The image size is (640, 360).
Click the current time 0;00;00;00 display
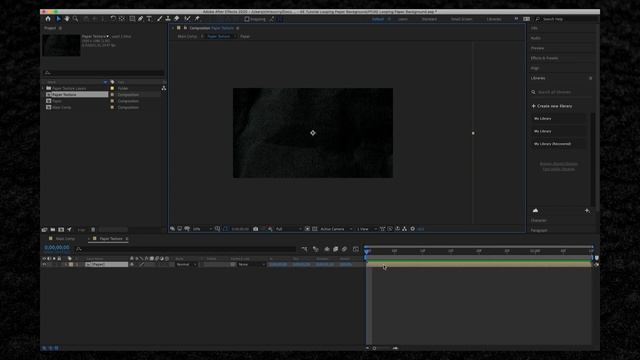57,248
